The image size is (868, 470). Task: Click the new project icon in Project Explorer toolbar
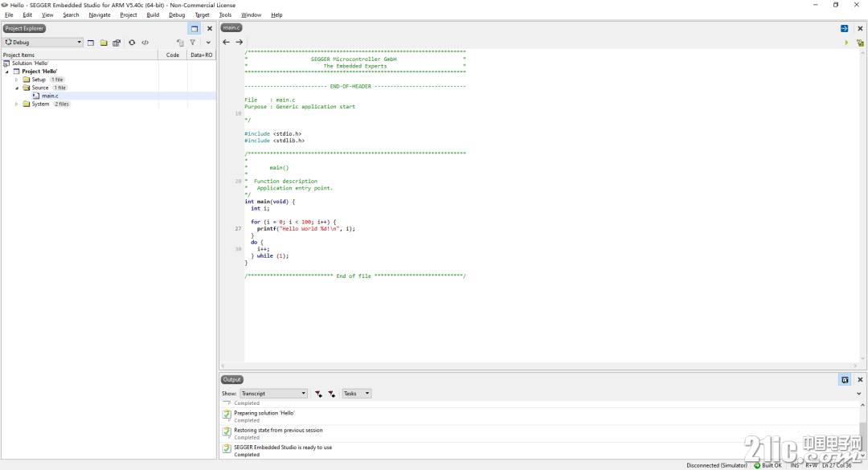[x=91, y=43]
